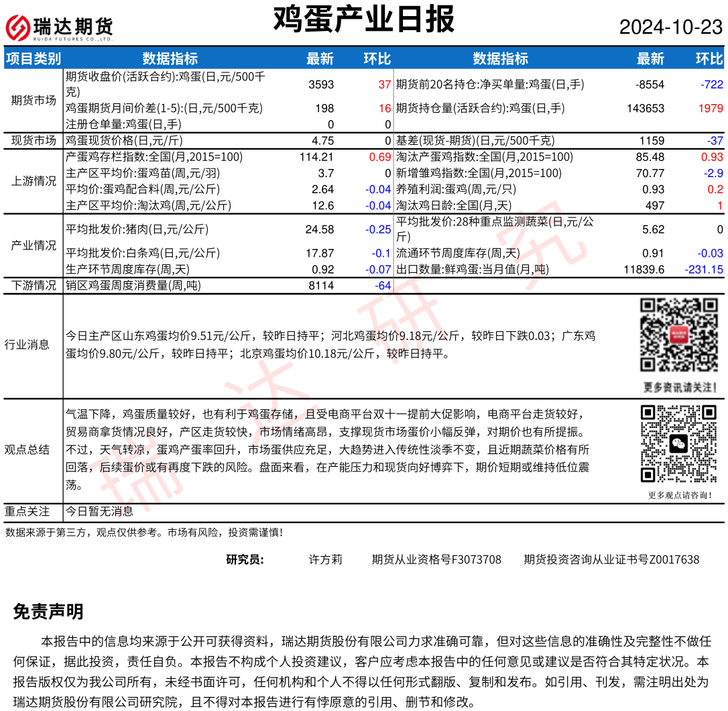Image resolution: width=728 pixels, height=711 pixels.
Task: Click the 更多资讯请关注 caption under QR code
Action: (679, 388)
